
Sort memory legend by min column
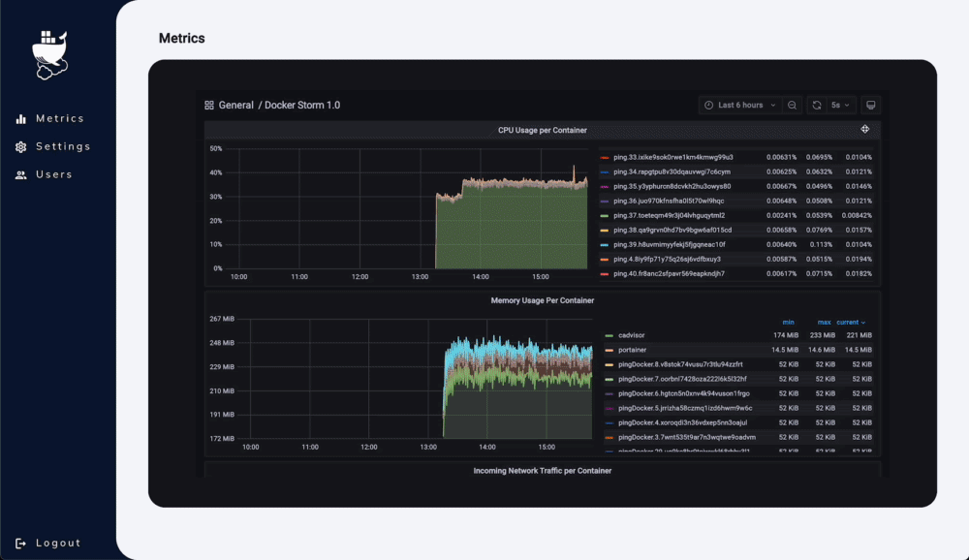[788, 323]
